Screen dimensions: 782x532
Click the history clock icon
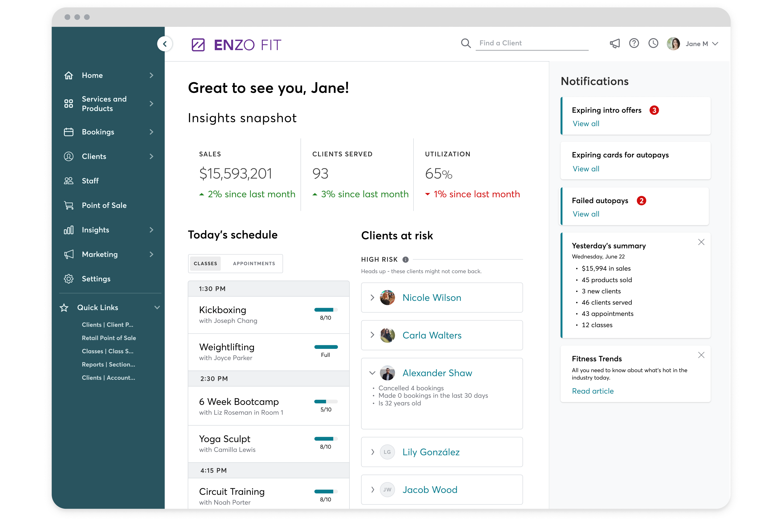[654, 43]
